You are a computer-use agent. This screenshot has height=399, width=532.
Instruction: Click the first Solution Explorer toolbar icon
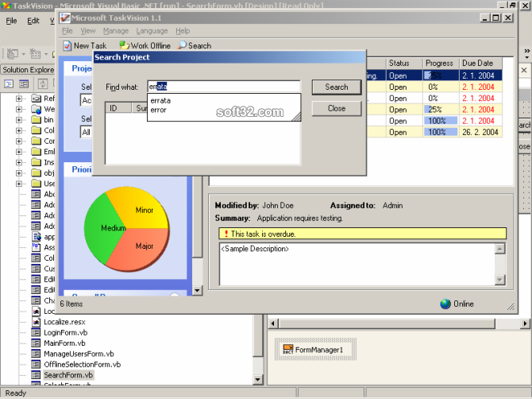9,83
